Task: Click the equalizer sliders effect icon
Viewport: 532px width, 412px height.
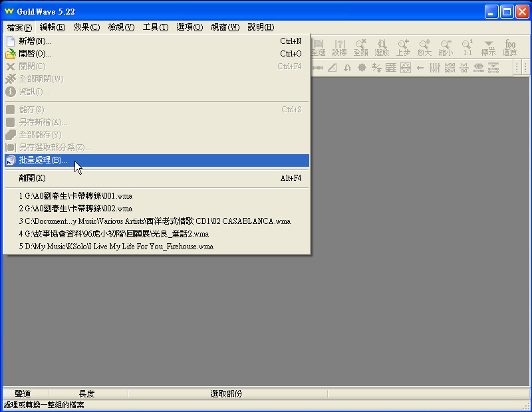Action: tap(435, 67)
